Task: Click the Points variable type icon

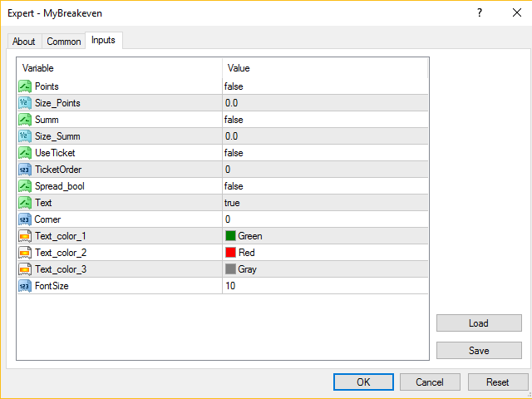Action: (25, 86)
